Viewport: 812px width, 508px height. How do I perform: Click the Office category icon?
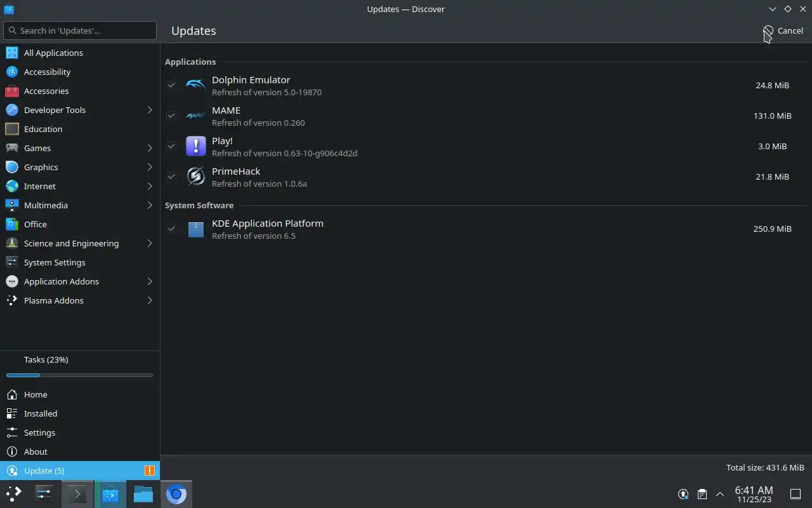point(11,224)
